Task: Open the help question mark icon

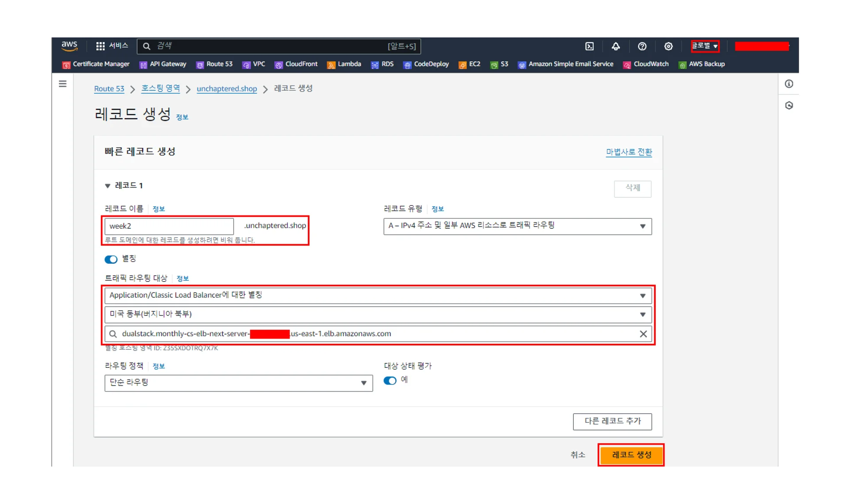Action: (x=642, y=46)
